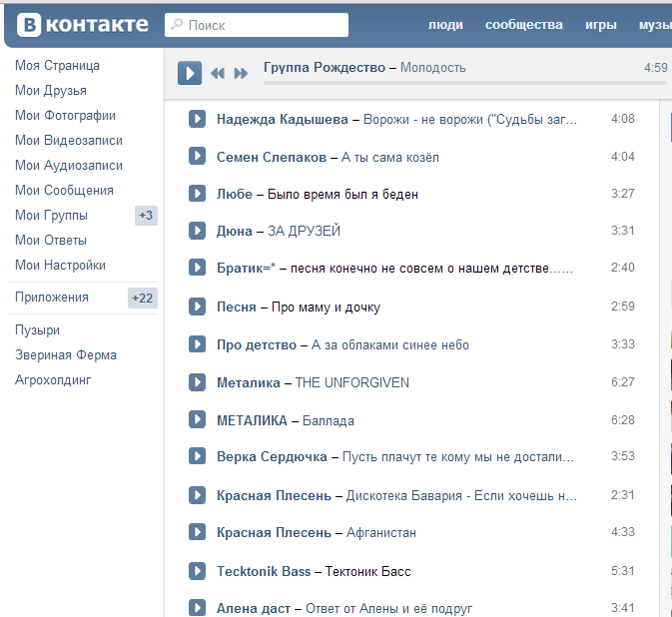
Task: Go to Мои Друзья page
Action: 51,91
